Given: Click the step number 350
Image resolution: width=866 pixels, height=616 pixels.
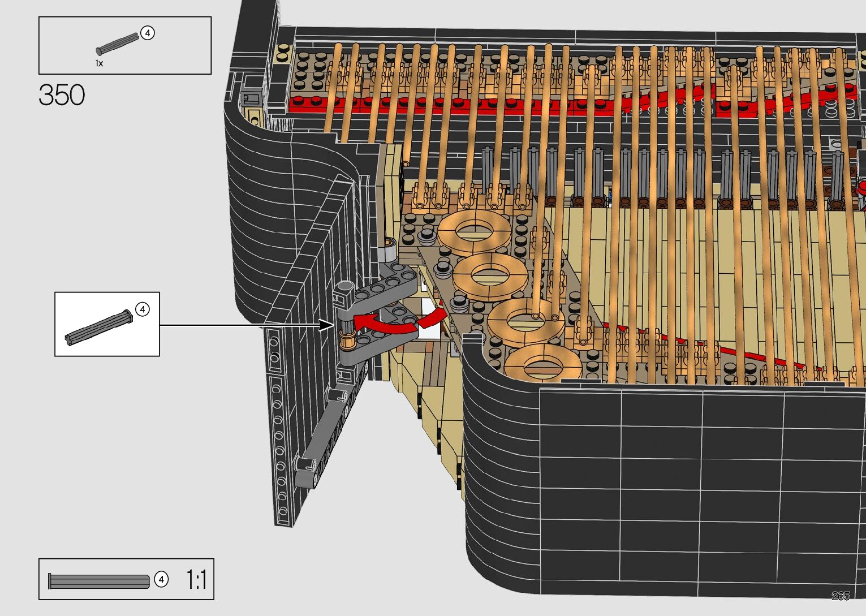Looking at the screenshot, I should coord(62,95).
